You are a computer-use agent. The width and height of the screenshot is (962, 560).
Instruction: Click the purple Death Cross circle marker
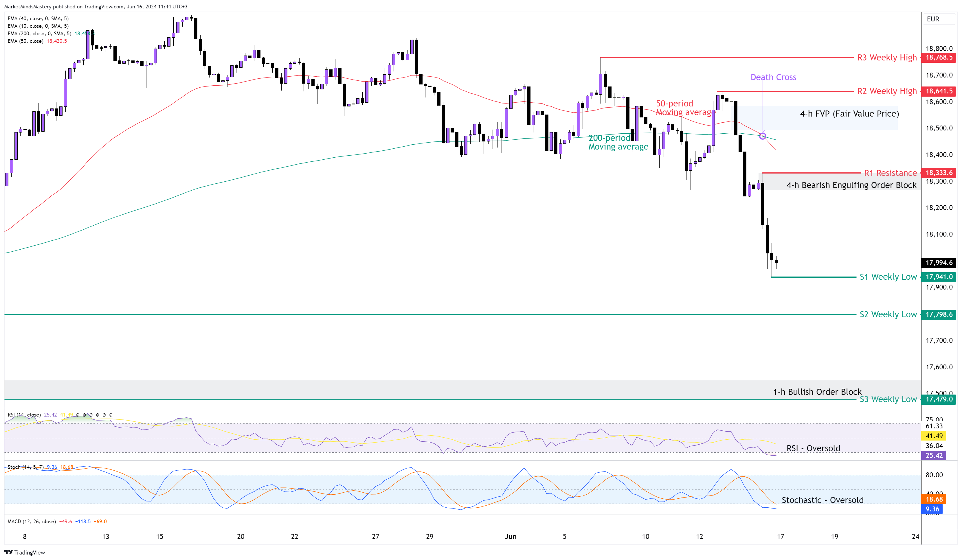click(762, 136)
